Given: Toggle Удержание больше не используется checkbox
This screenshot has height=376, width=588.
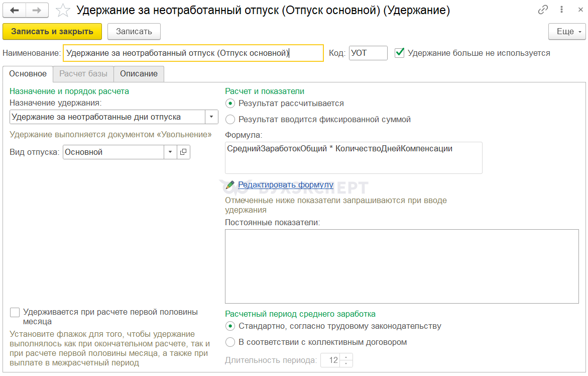Looking at the screenshot, I should pos(400,53).
